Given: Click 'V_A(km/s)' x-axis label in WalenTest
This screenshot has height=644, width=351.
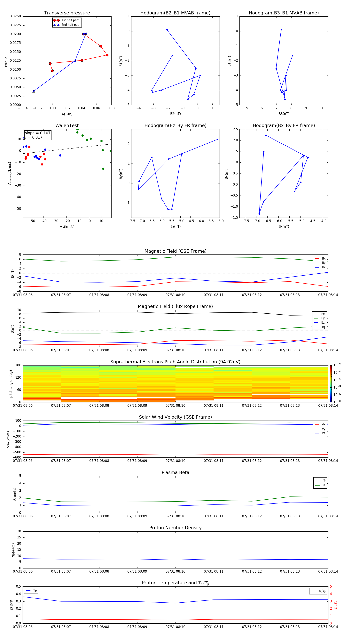Looking at the screenshot, I should coord(67,227).
